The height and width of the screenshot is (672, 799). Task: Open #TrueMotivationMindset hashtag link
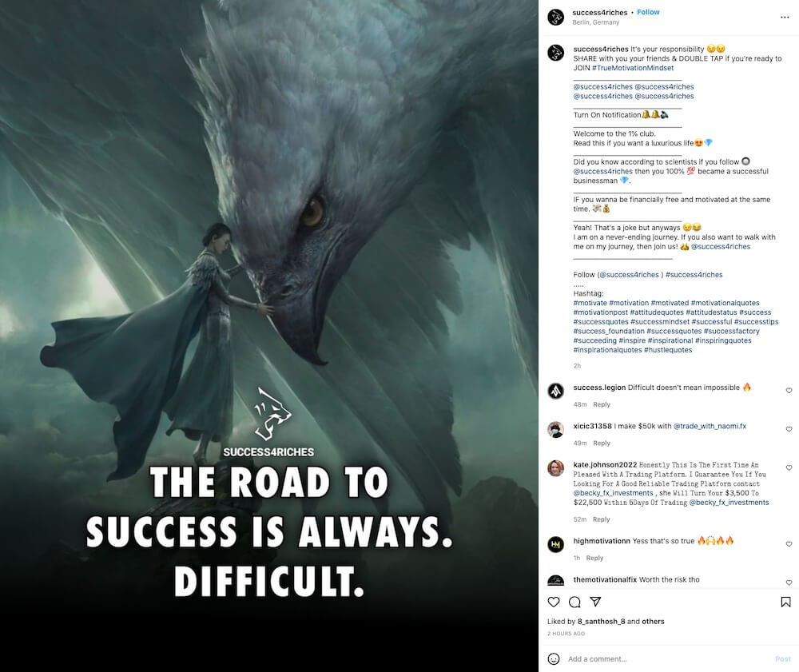coord(632,68)
